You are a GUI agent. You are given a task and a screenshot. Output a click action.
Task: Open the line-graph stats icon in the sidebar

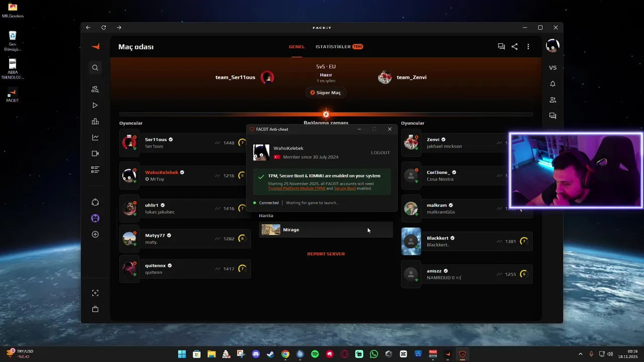[x=95, y=137]
